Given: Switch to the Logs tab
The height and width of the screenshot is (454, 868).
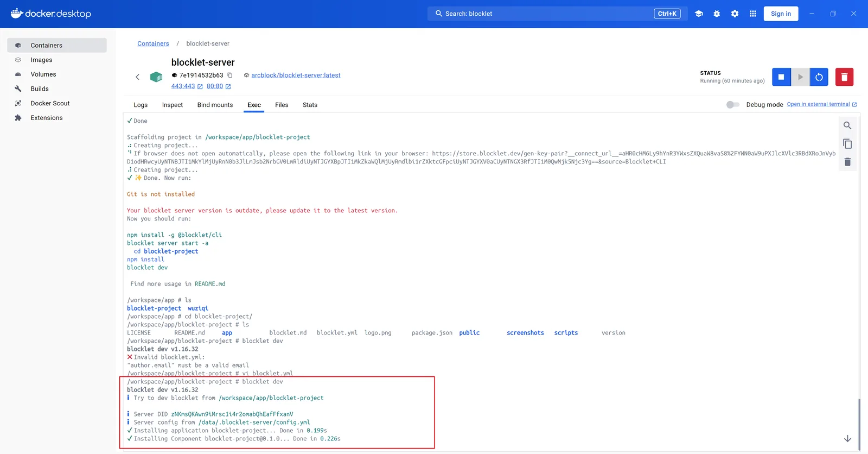Looking at the screenshot, I should pos(141,105).
